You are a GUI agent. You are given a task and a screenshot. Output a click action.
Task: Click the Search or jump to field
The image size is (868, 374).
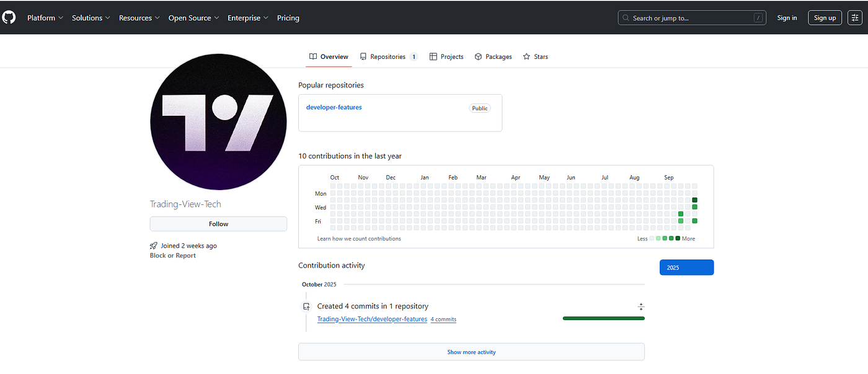692,18
